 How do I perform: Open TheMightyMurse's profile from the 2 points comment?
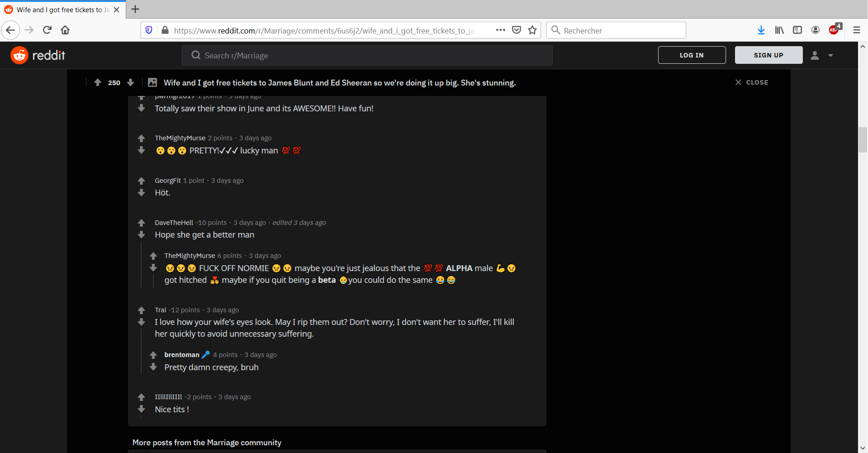click(180, 138)
